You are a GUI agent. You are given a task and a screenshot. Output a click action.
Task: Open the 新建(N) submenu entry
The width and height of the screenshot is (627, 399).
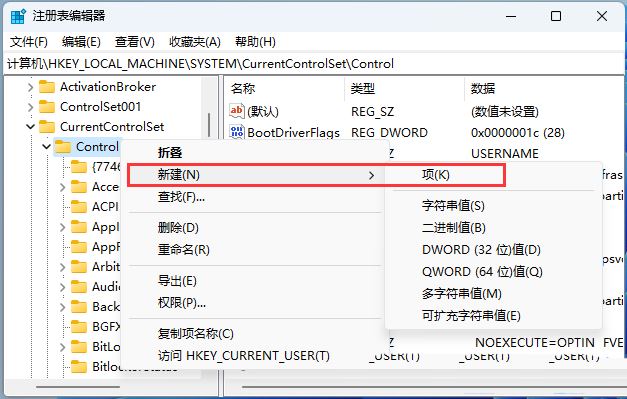coord(255,175)
